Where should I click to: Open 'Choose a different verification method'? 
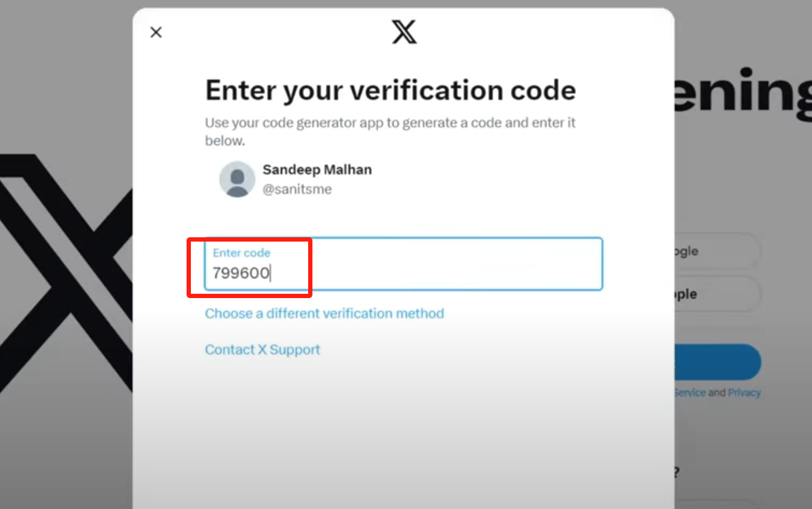324,314
